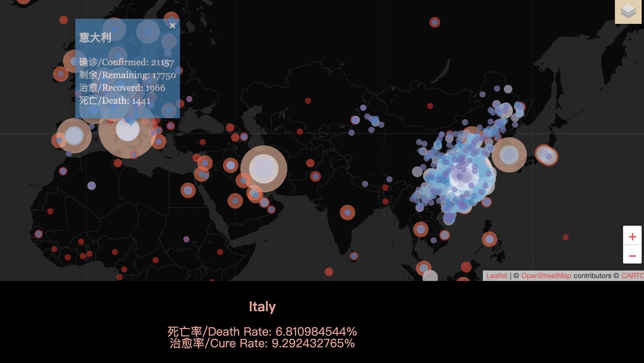Select the large Iran outbreak circle
The image size is (644, 363).
point(264,169)
